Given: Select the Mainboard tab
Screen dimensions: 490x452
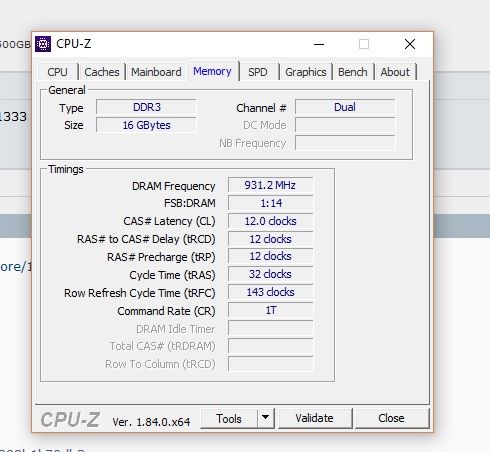Looking at the screenshot, I should pyautogui.click(x=156, y=72).
